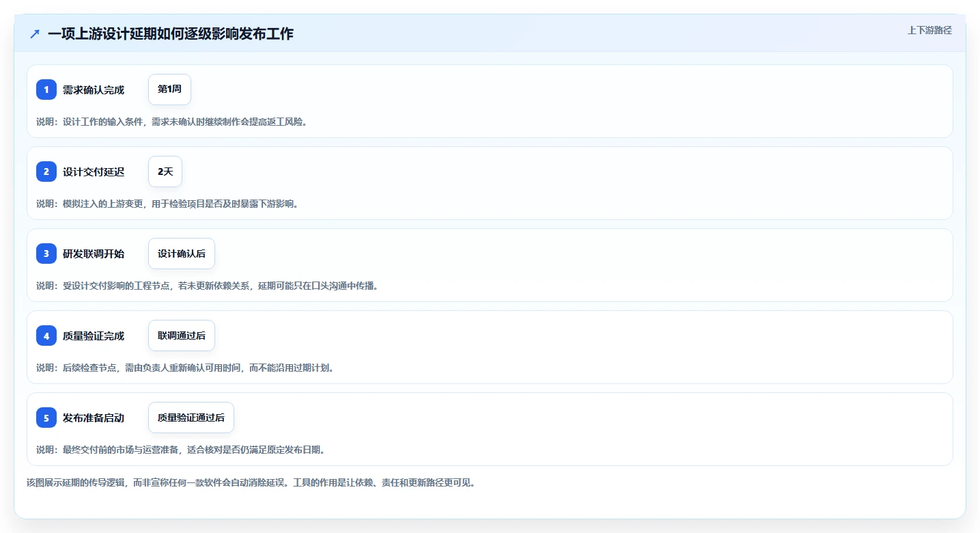Select the 第1周 tag
Image resolution: width=980 pixels, height=533 pixels.
169,90
